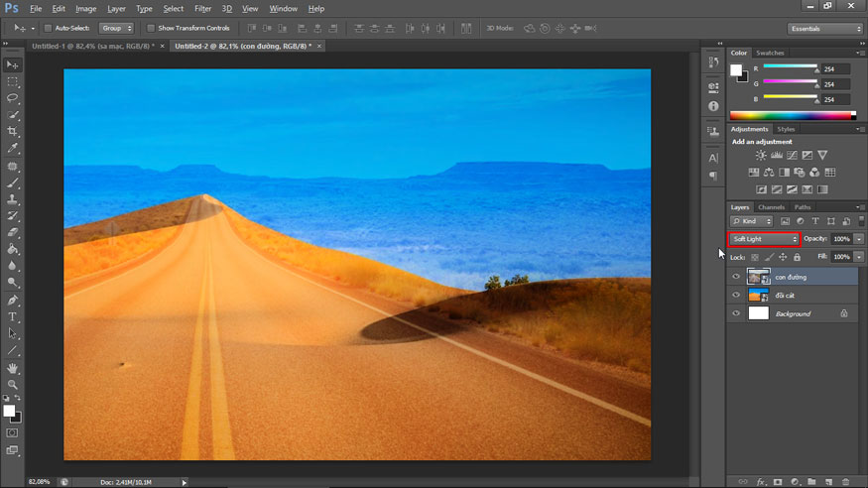Switch to the Untitled-1 document tab
The width and height of the screenshot is (868, 488).
click(x=91, y=46)
